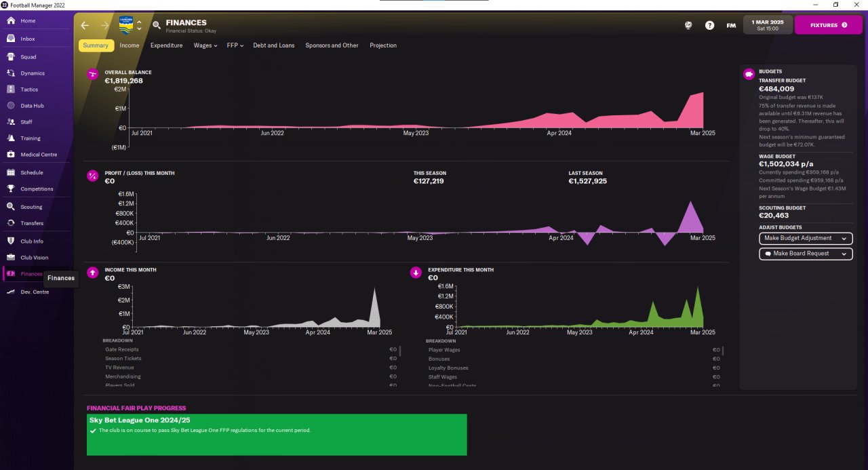Switch to the Debt and Loans tab
868x470 pixels.
tap(274, 45)
